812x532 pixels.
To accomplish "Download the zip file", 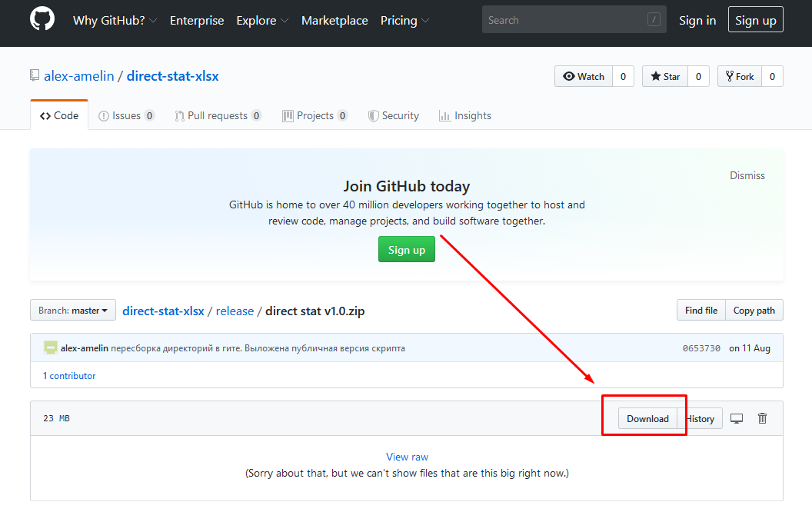I will tap(647, 419).
